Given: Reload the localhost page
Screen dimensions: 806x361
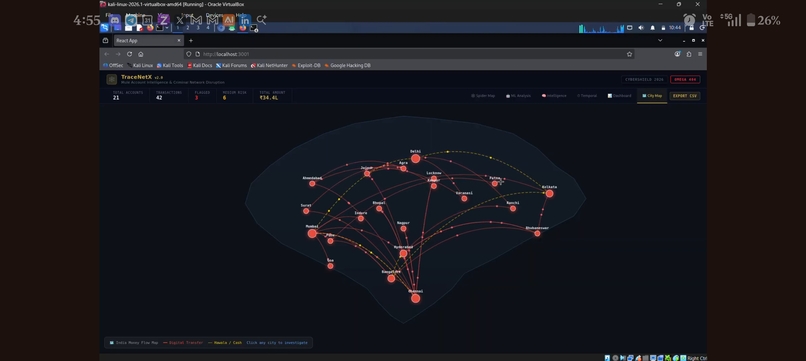Looking at the screenshot, I should (130, 54).
